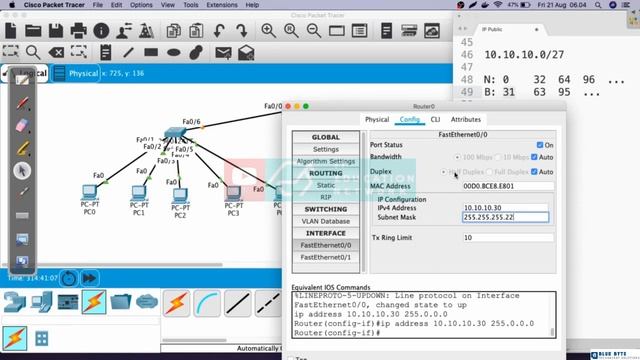Draw a rectangle shape
This screenshot has height=360, width=640.
[151, 52]
